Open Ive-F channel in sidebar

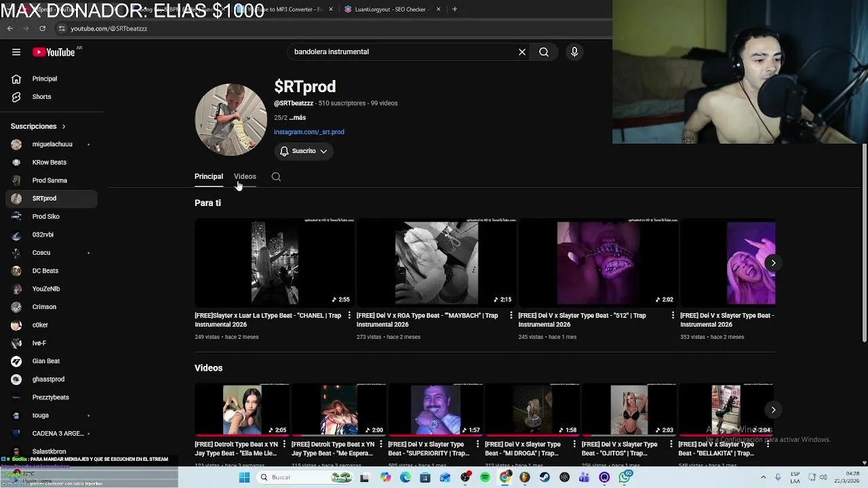tap(52, 343)
